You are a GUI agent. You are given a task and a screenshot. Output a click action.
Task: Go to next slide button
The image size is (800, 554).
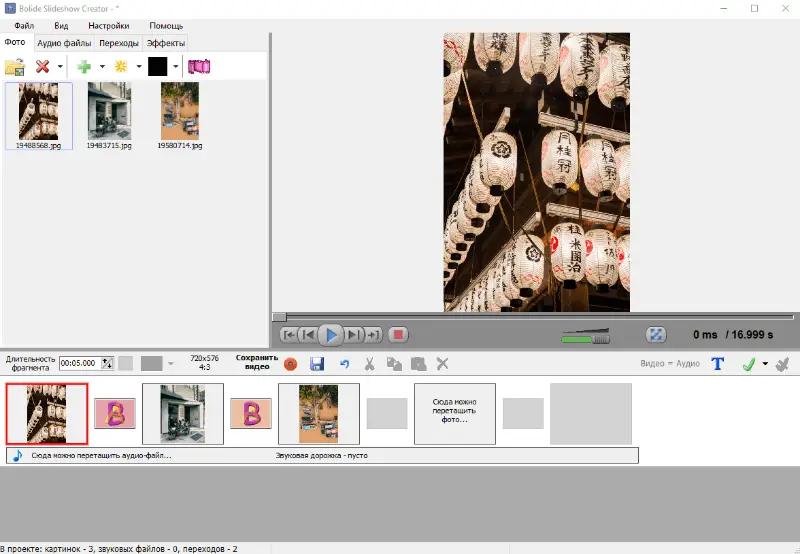(x=354, y=335)
